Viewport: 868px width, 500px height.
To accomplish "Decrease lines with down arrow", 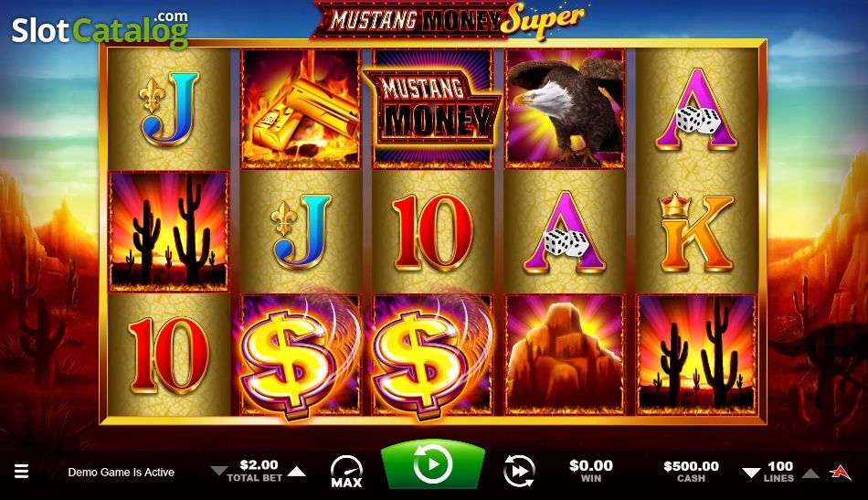I will pyautogui.click(x=751, y=473).
